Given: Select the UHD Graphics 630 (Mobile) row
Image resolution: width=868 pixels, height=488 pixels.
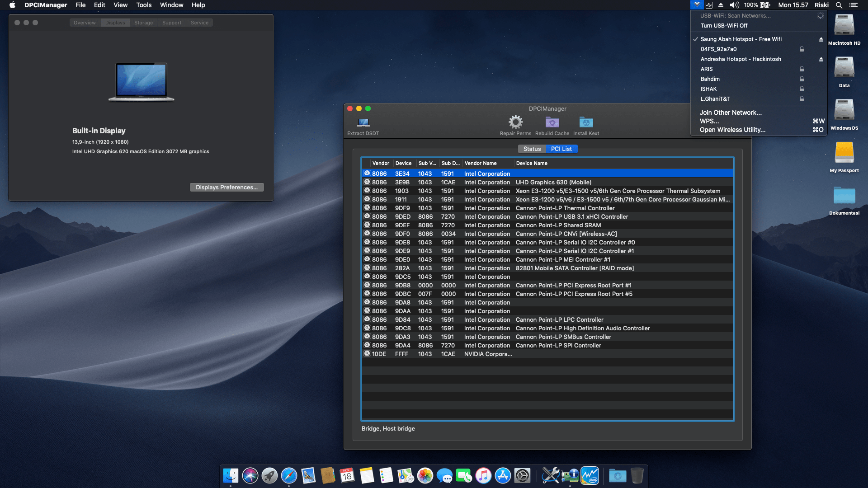Looking at the screenshot, I should coord(553,182).
